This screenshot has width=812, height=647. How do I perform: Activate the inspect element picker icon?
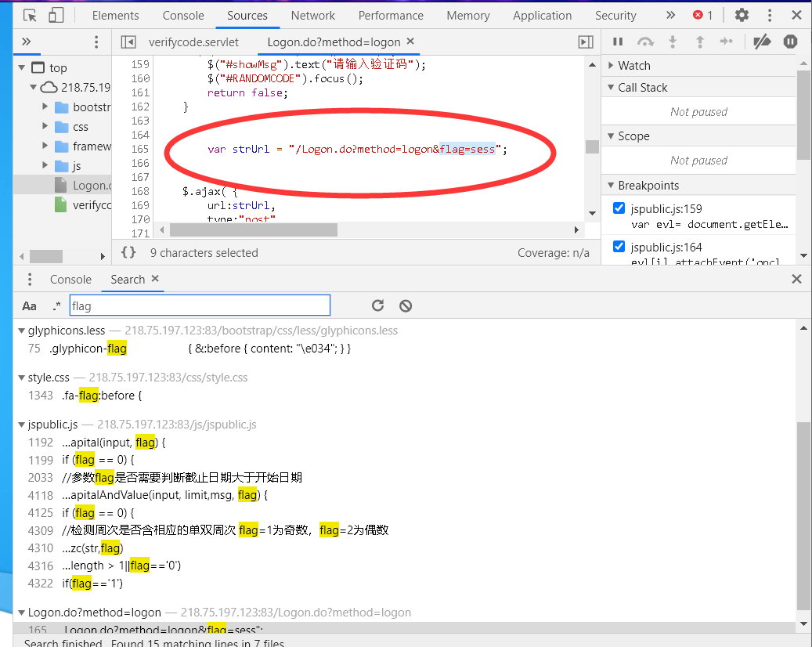click(30, 16)
